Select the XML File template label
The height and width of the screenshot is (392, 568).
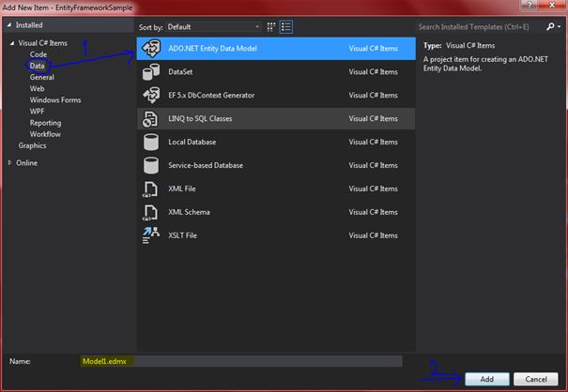click(x=182, y=188)
